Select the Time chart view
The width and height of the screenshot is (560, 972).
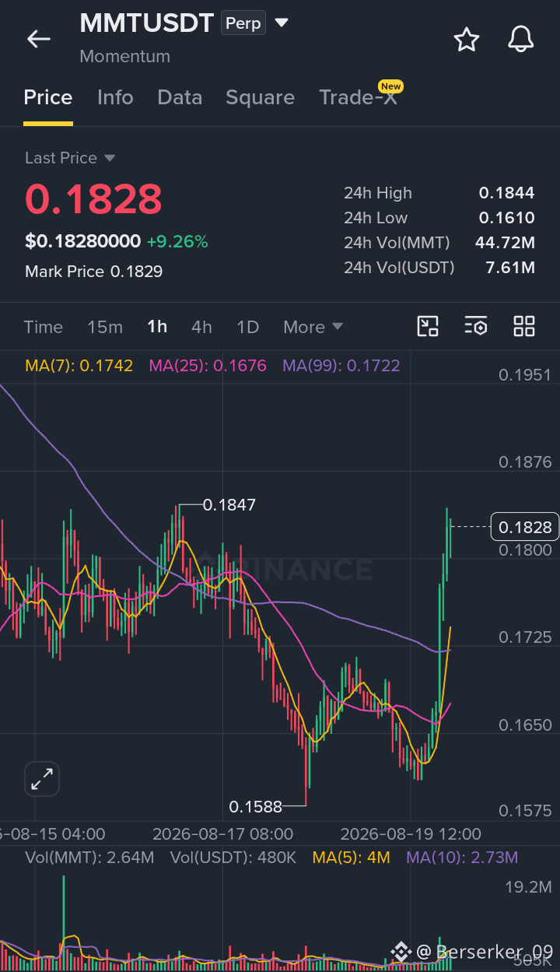[x=44, y=327]
